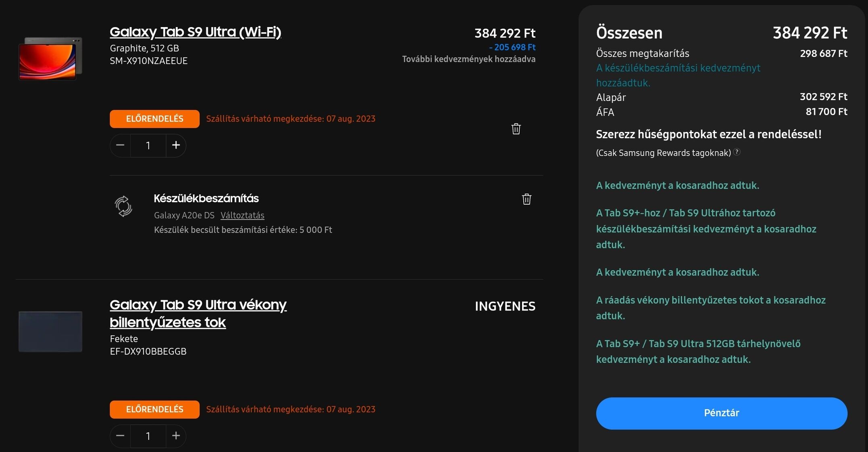Click the discount amount "- 205 698 Ft"
Image resolution: width=868 pixels, height=452 pixels.
(x=512, y=47)
